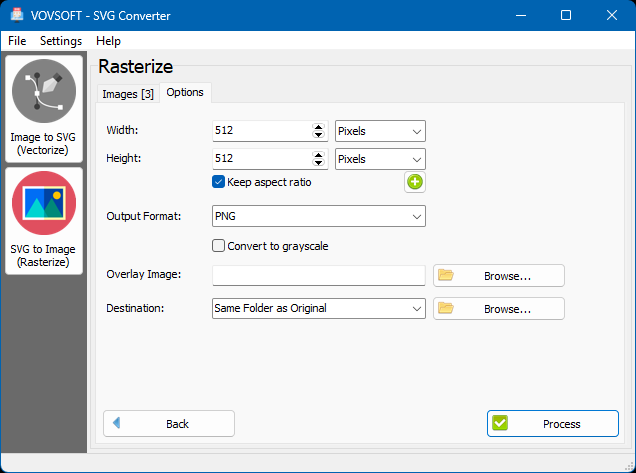Increase the Height value with up arrow
The image size is (636, 473).
[319, 155]
